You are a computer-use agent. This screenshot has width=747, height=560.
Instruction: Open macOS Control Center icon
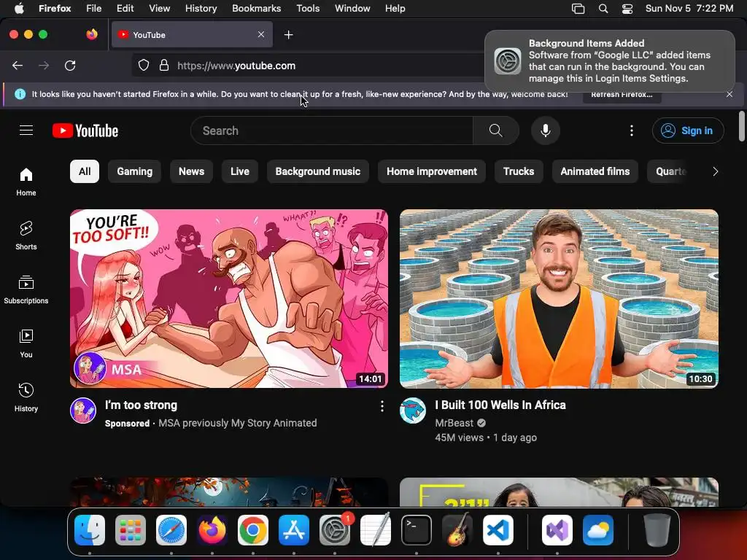coord(627,9)
